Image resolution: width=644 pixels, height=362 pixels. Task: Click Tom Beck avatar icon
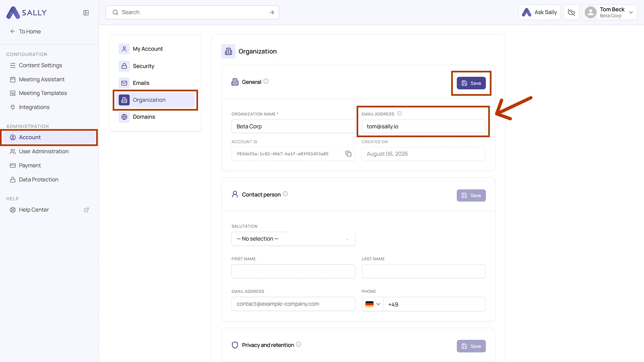[590, 12]
